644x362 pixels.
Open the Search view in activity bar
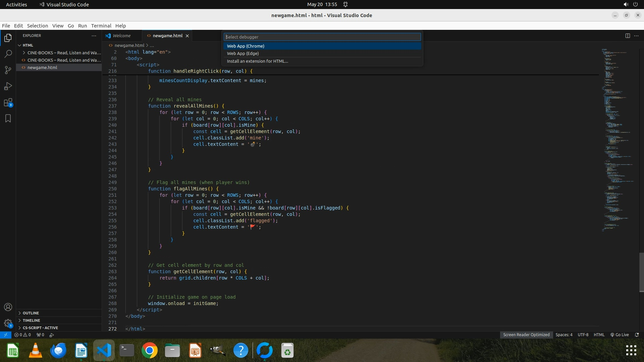[x=8, y=54]
